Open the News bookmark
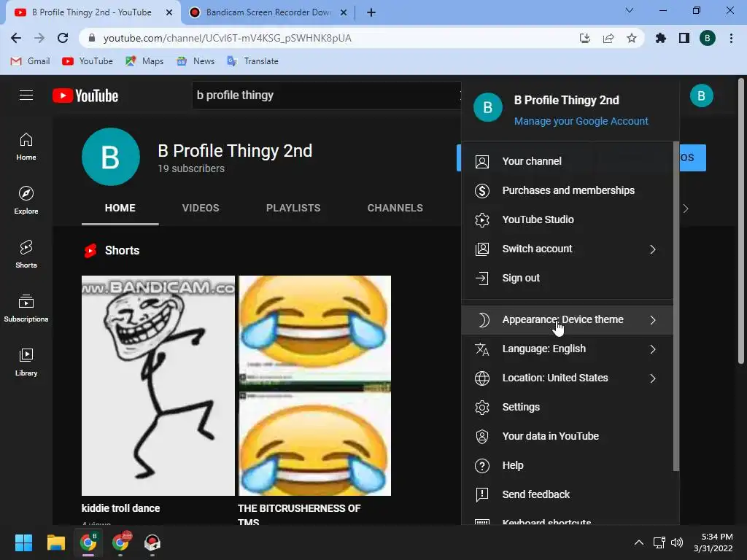Screen dimensions: 747x560 tap(196, 61)
